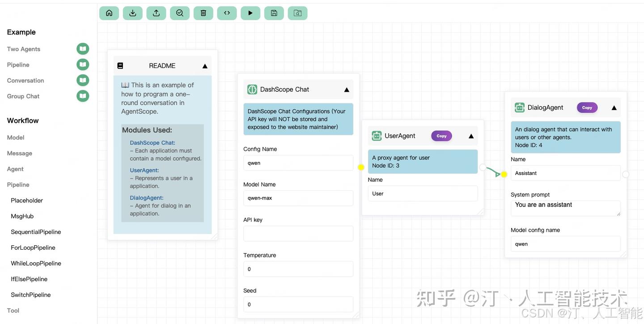Viewport: 644px width, 324px height.
Task: Click the download/import workflow icon
Action: tap(132, 13)
